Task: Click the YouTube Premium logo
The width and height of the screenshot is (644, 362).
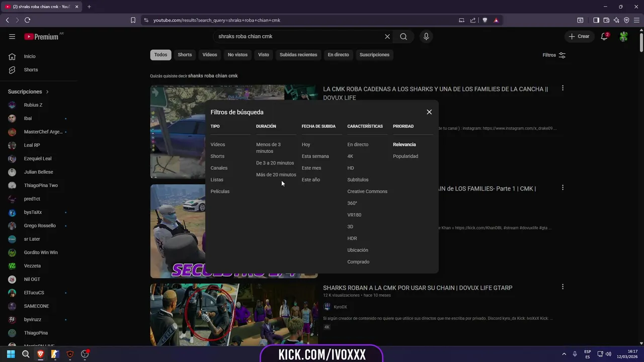Action: click(x=41, y=36)
